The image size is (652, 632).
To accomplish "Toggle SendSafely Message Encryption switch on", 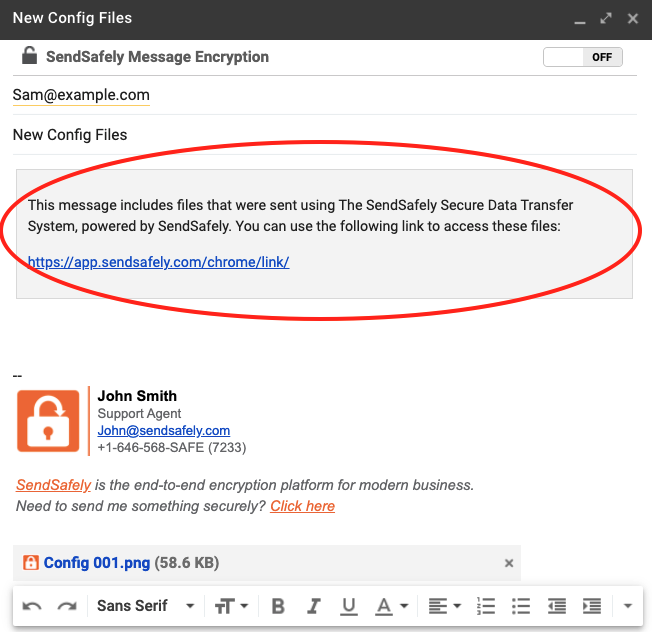I will coord(583,57).
